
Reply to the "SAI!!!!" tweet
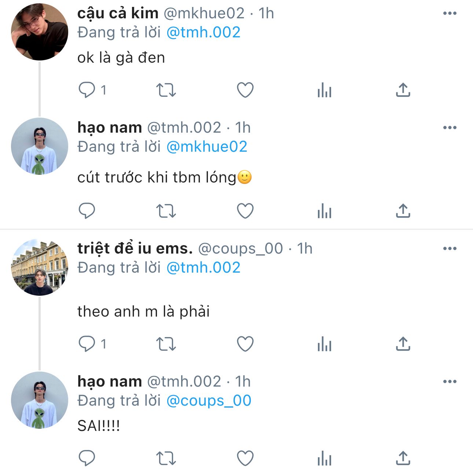87,458
